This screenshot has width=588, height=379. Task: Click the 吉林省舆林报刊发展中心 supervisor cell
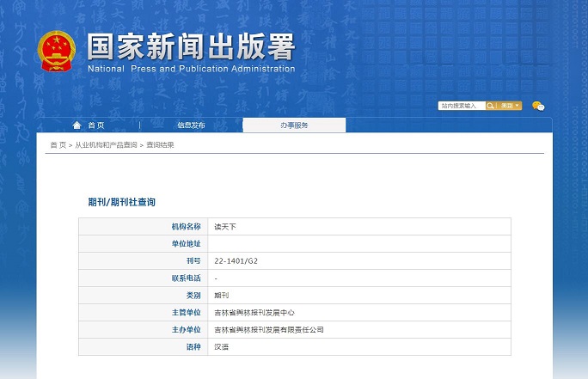point(254,313)
